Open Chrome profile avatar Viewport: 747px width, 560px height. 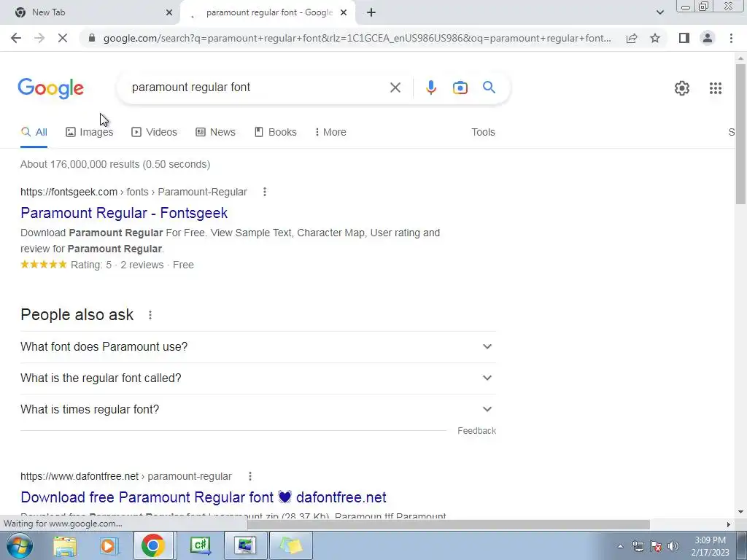tap(708, 38)
